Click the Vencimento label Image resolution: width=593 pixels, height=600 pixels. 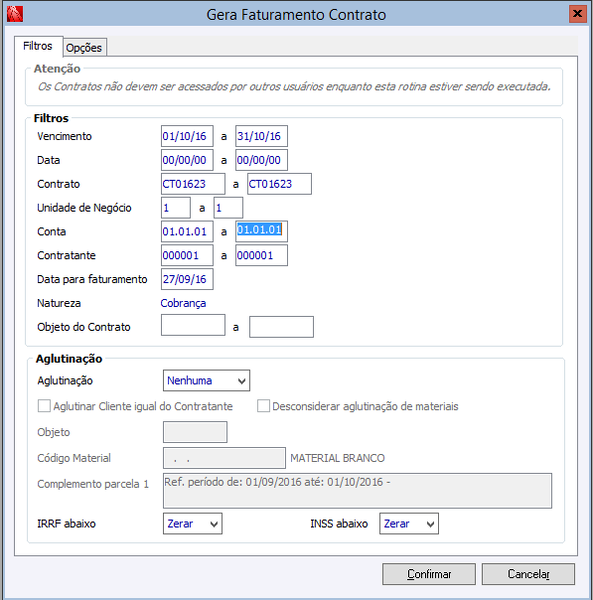tap(64, 136)
